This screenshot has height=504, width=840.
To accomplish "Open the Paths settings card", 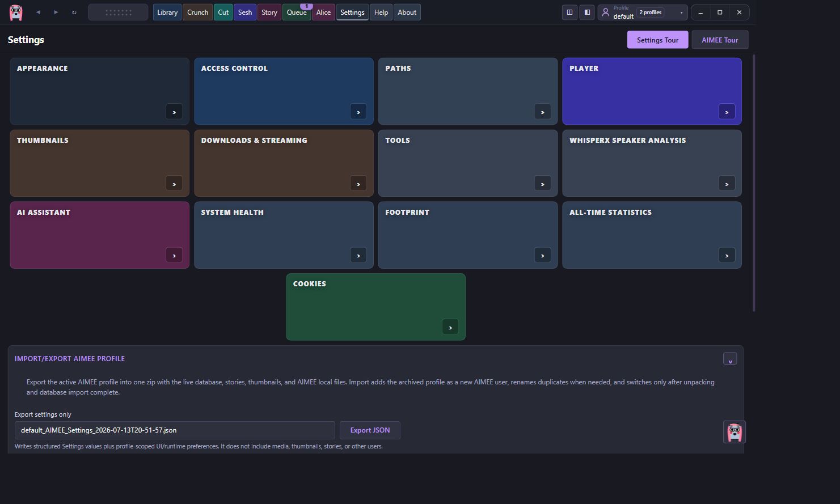I will tap(468, 91).
